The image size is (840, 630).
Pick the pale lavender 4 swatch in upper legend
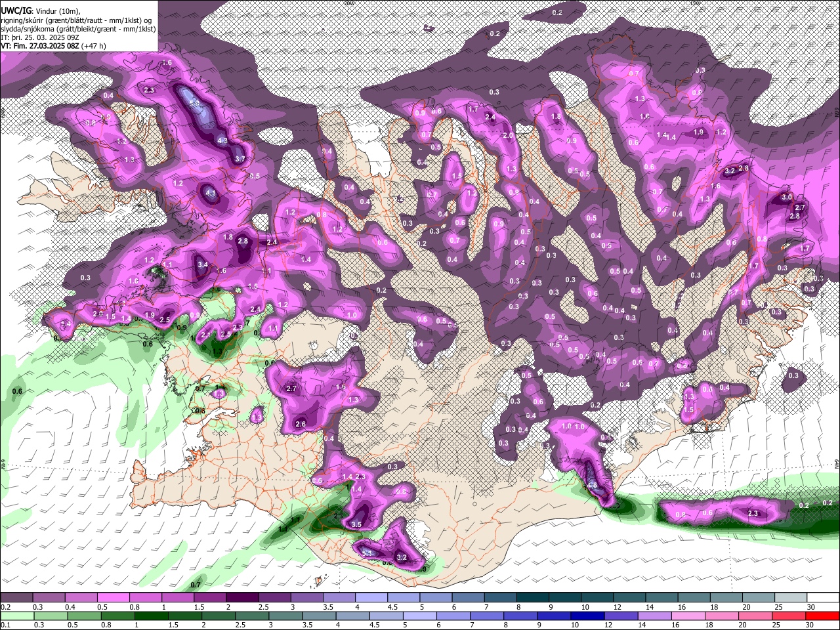coord(371,598)
